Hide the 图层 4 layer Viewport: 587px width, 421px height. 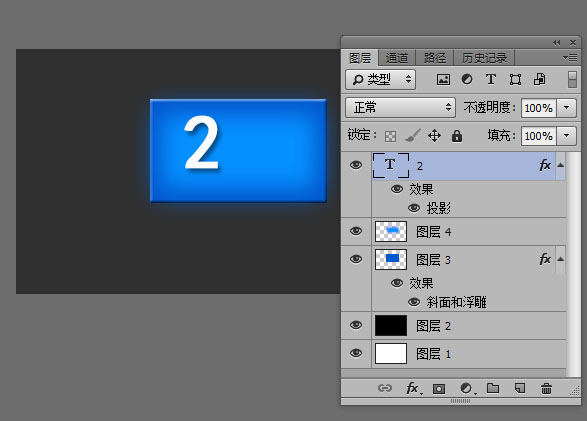[356, 231]
